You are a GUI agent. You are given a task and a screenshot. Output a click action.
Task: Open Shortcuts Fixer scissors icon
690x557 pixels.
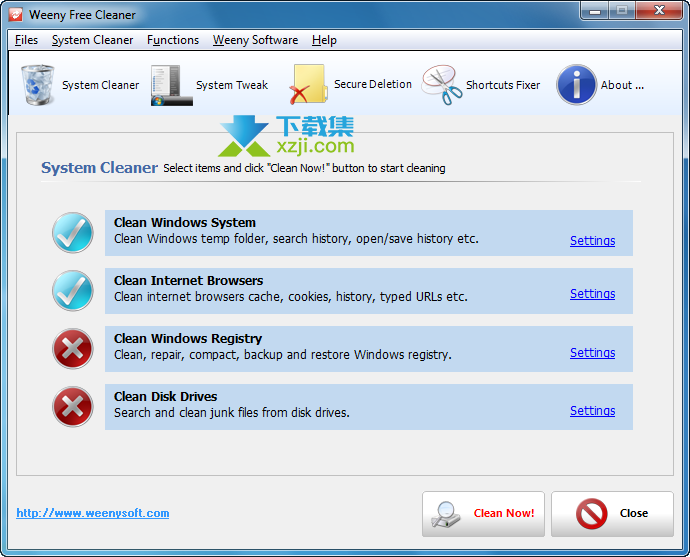(442, 85)
